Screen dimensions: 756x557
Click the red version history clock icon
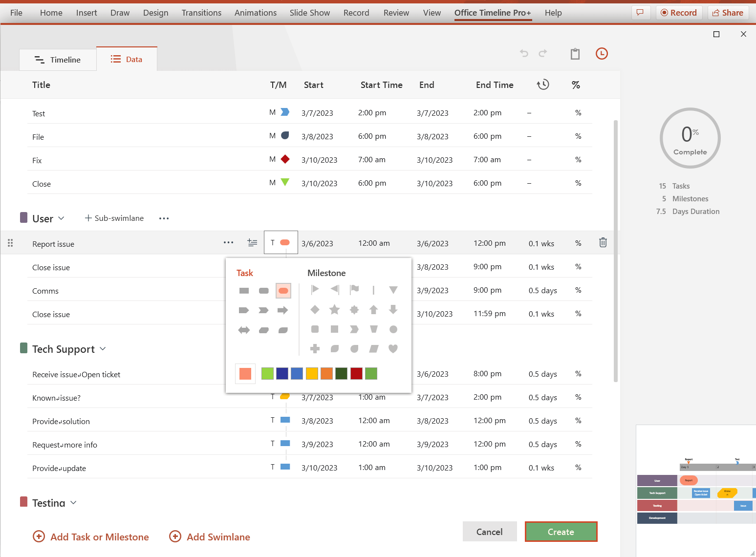pyautogui.click(x=602, y=54)
